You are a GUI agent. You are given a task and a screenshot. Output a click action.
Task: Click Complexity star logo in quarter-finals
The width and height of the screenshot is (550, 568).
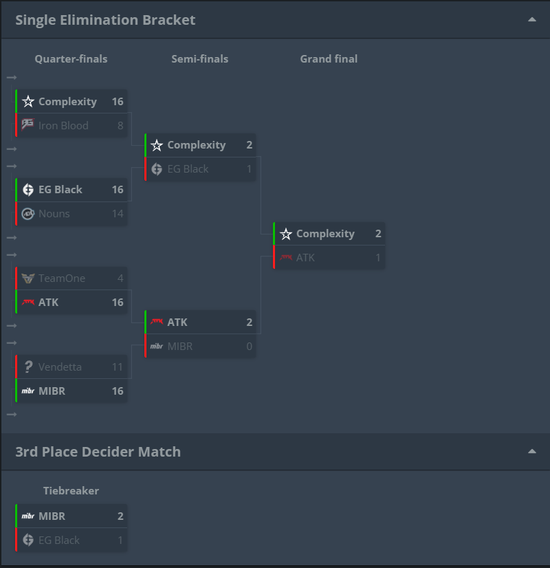(28, 101)
